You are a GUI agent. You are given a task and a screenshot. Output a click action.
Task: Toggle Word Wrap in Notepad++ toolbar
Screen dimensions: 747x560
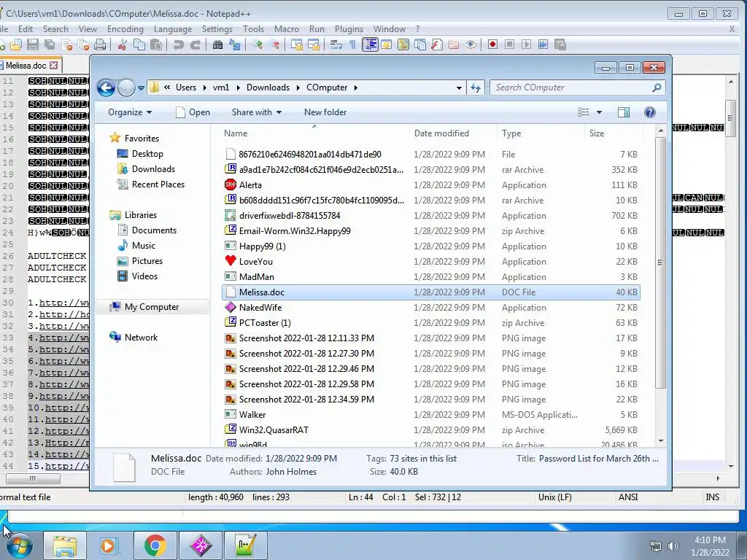pos(336,44)
